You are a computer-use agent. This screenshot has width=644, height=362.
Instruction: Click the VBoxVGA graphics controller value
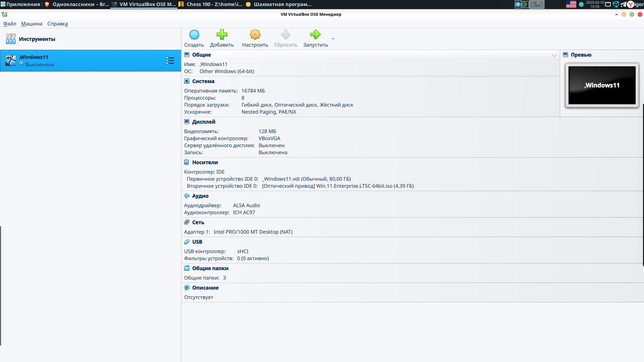tap(269, 138)
